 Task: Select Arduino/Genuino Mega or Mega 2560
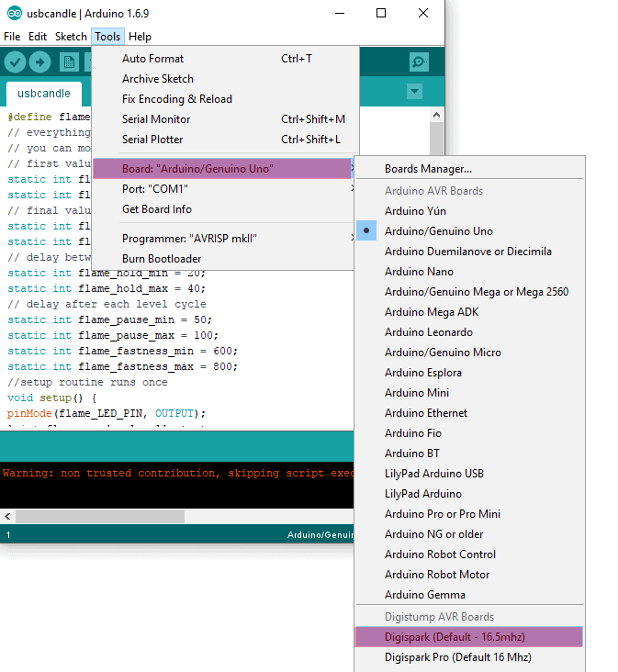(x=470, y=291)
